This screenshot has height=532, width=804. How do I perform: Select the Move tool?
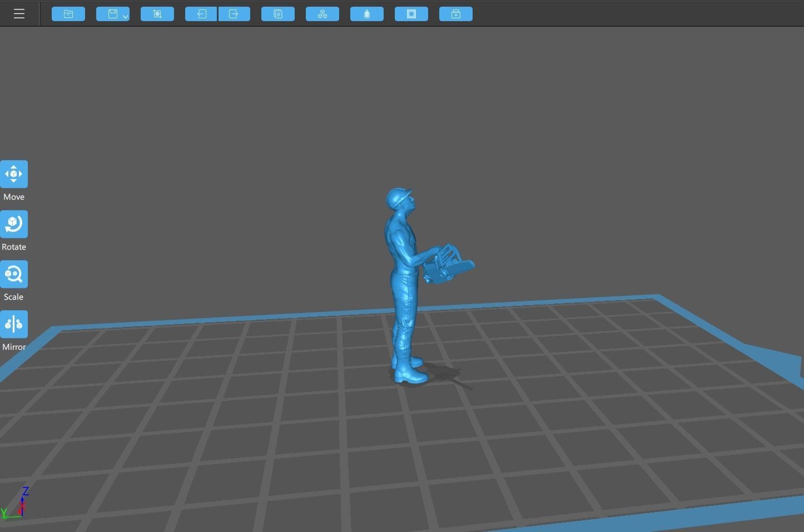[x=14, y=175]
